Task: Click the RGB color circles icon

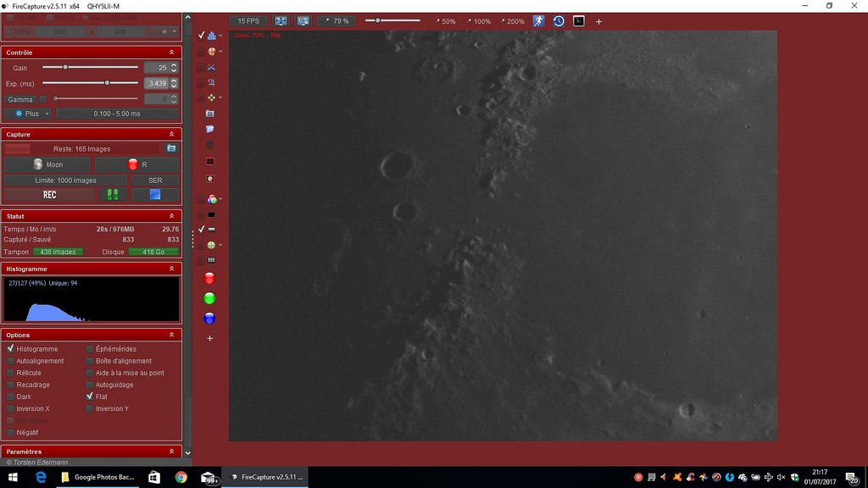Action: click(x=211, y=199)
